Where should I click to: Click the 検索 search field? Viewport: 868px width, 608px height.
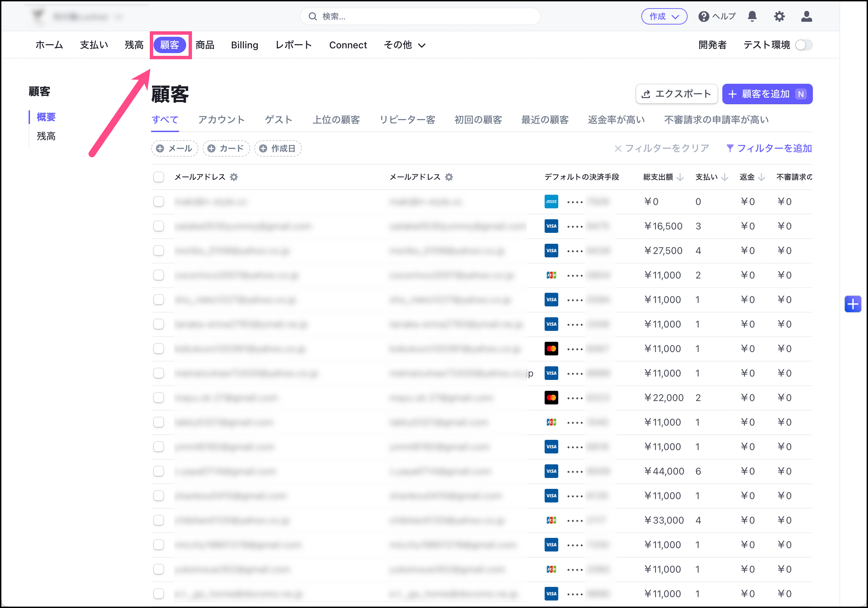point(420,17)
